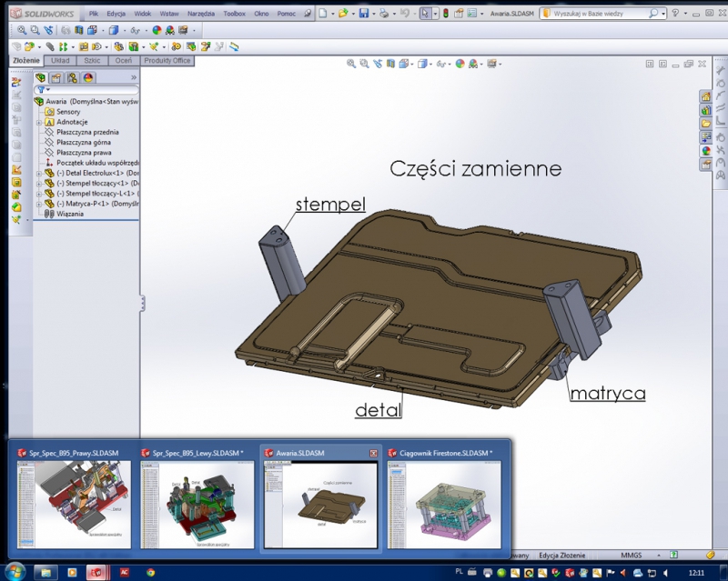Expand the Matryca-P<1> component node
The width and height of the screenshot is (728, 581).
pos(39,204)
